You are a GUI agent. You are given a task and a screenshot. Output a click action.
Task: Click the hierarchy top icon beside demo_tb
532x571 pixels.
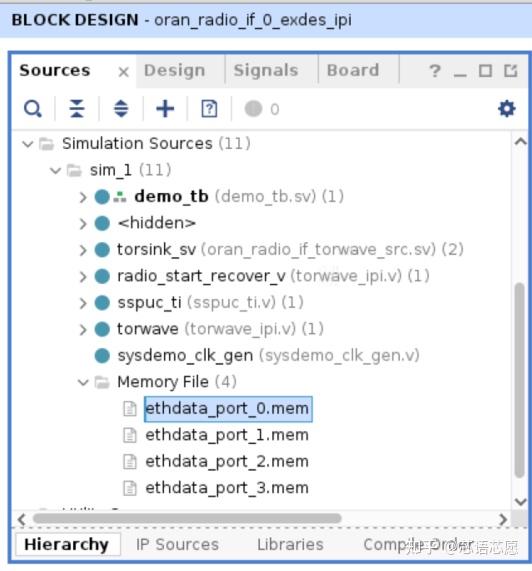click(120, 197)
